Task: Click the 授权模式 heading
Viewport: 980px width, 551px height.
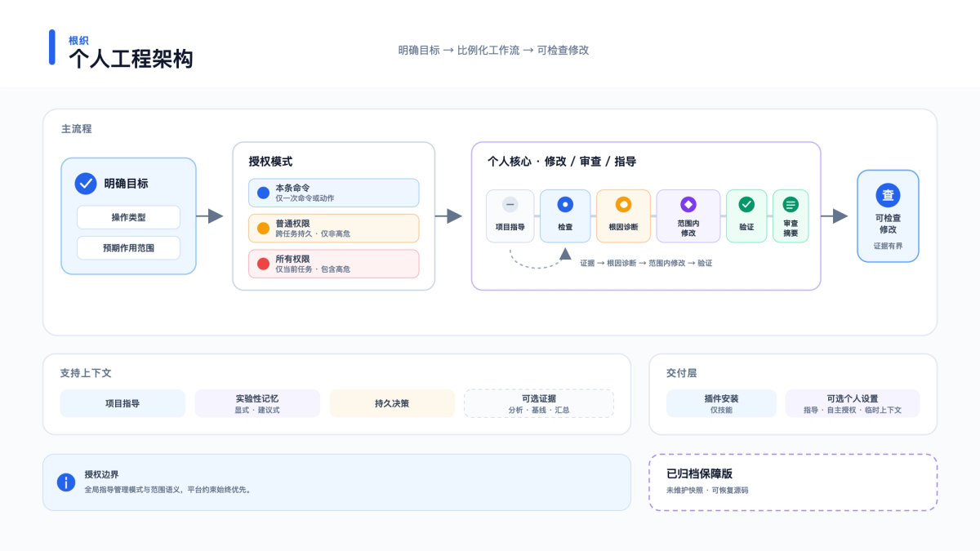Action: (x=270, y=162)
